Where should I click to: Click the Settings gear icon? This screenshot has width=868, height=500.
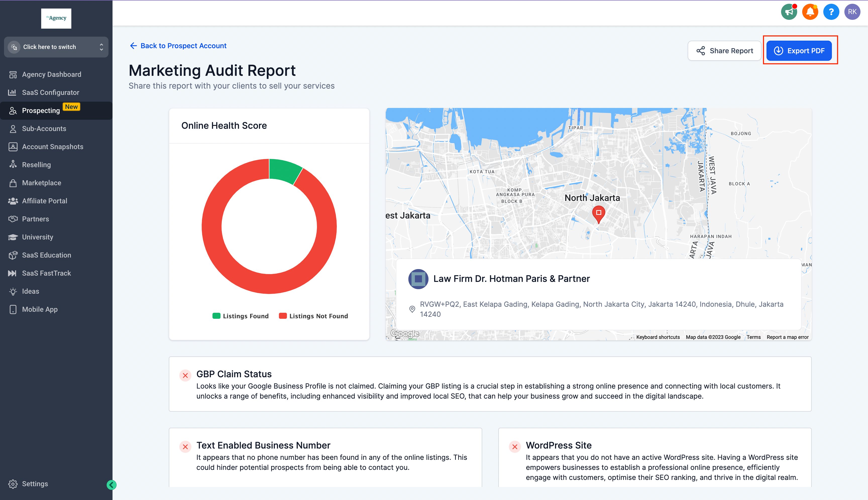point(13,484)
